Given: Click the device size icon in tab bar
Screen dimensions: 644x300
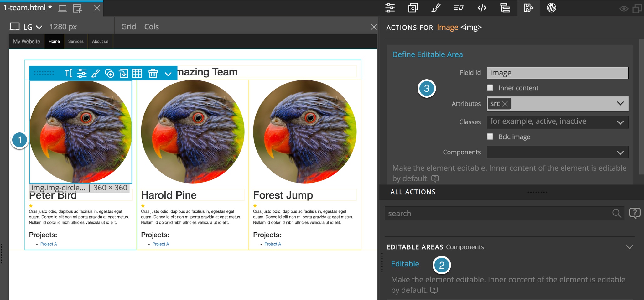Looking at the screenshot, I should (63, 8).
